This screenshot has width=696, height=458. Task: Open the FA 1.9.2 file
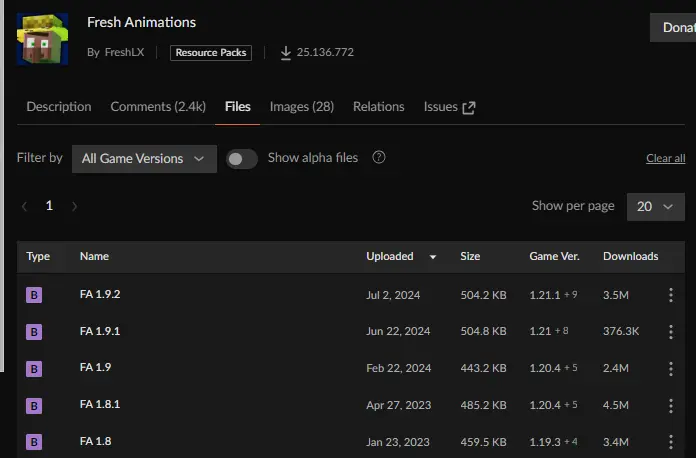[x=100, y=294]
